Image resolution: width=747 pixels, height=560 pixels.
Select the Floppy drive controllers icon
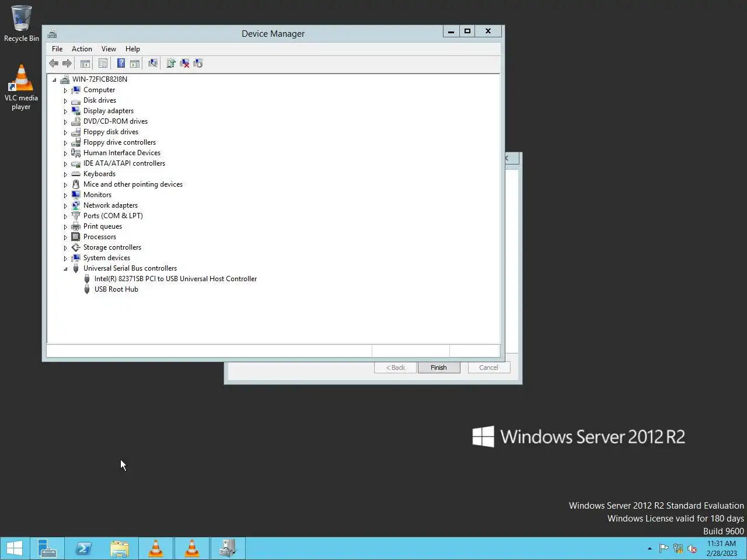pyautogui.click(x=76, y=142)
